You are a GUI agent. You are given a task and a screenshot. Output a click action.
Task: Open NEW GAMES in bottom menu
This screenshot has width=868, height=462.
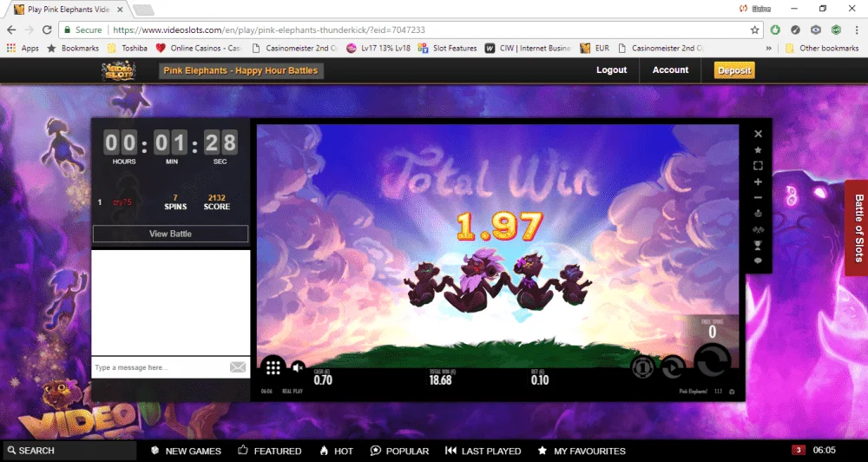pyautogui.click(x=186, y=451)
